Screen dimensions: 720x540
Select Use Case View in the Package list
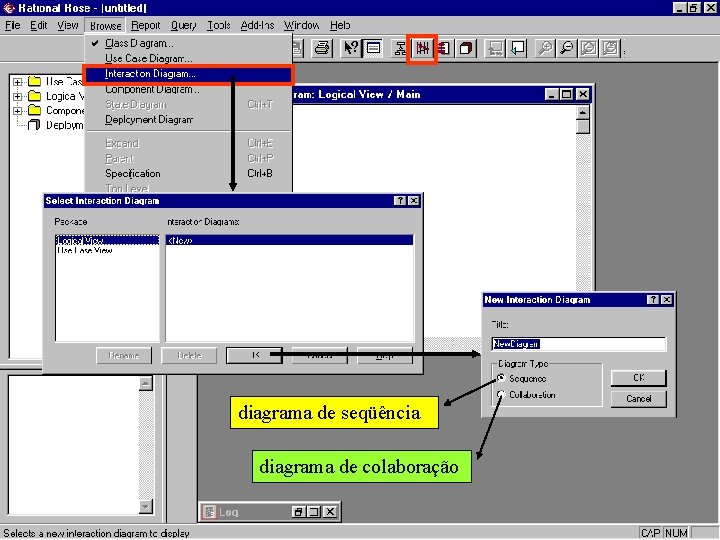(x=107, y=250)
